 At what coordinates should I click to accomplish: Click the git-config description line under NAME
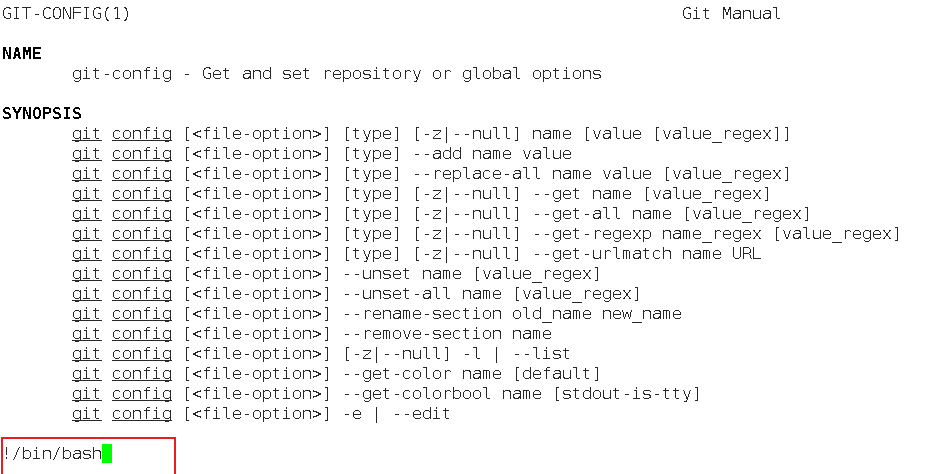(336, 74)
